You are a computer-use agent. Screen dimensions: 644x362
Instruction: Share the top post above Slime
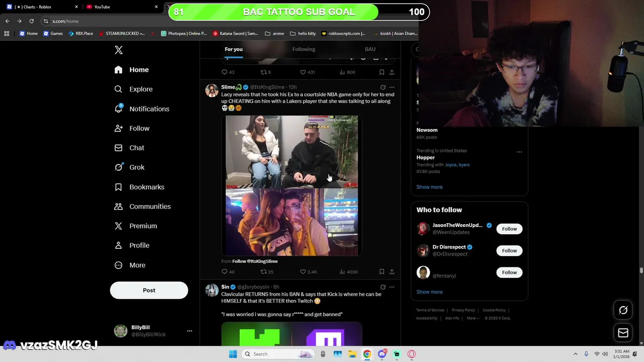(392, 72)
